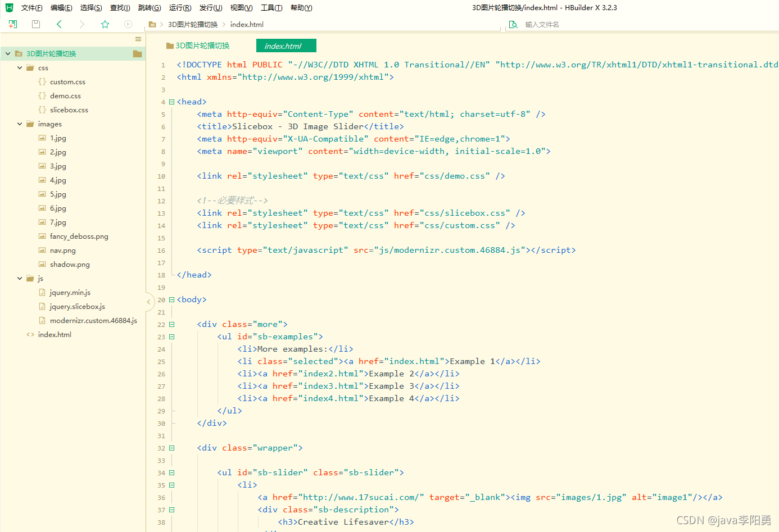Image resolution: width=779 pixels, height=532 pixels.
Task: Open the 视图(V) menu
Action: 241,7
